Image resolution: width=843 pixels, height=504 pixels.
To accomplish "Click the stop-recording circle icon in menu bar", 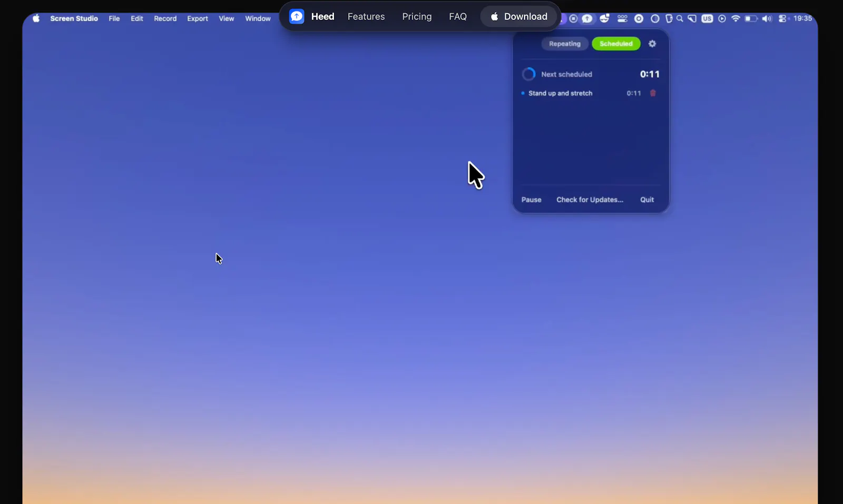I will coord(573,18).
